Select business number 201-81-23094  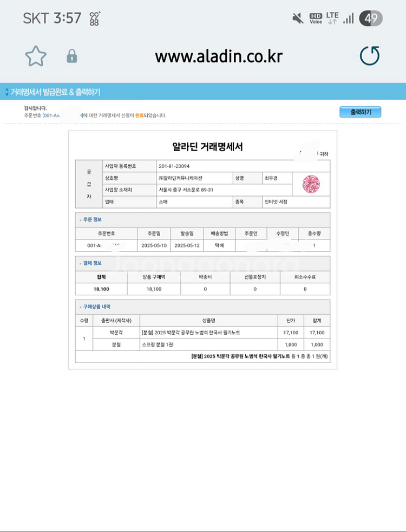(174, 166)
